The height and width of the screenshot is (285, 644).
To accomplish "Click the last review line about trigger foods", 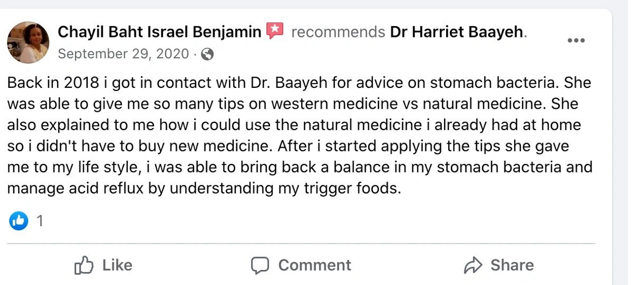I will click(204, 188).
